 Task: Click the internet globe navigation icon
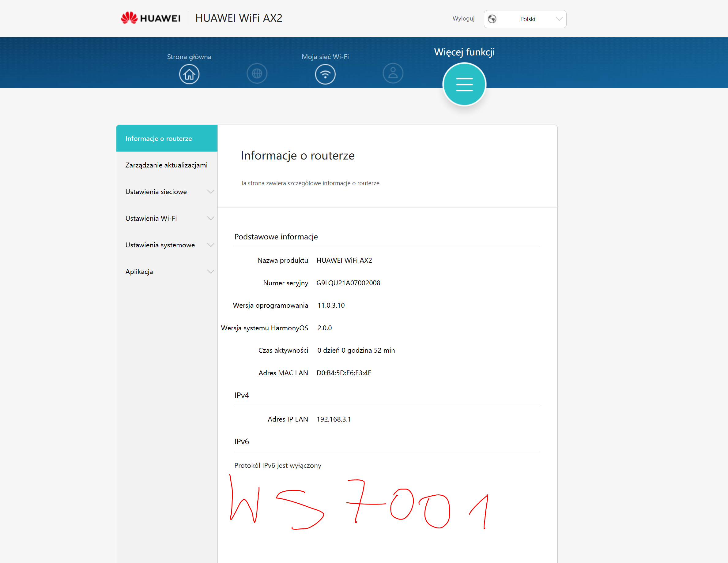tap(257, 73)
